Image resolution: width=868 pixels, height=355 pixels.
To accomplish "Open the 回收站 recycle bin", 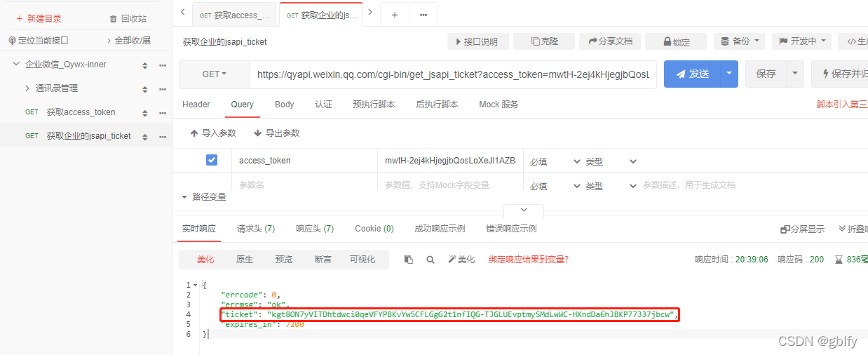I will pos(128,19).
